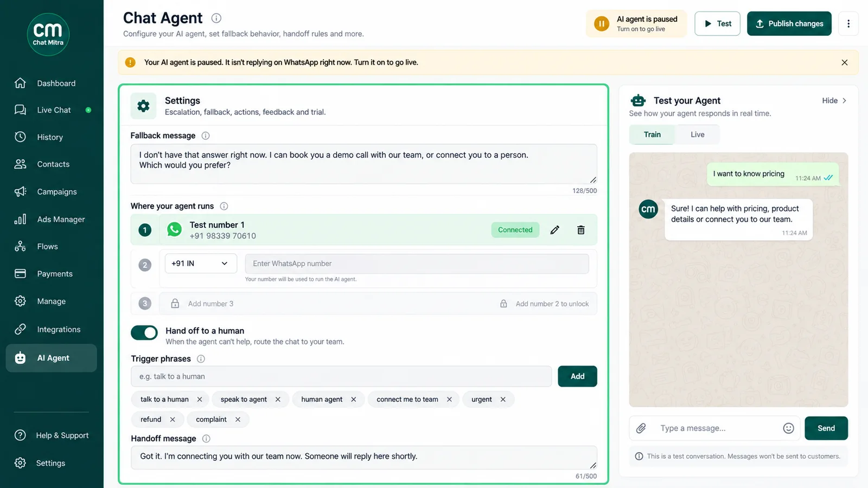The width and height of the screenshot is (868, 488).
Task: Switch to the Live tab
Action: (698, 134)
